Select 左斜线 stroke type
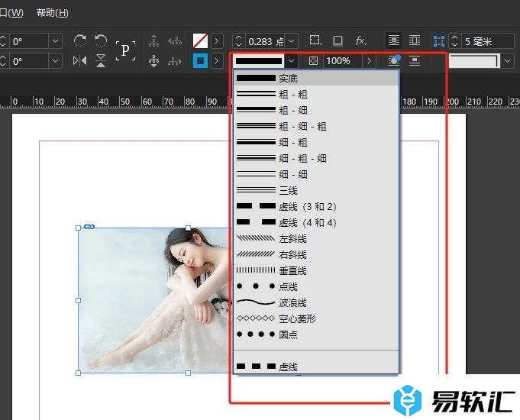The height and width of the screenshot is (420, 520). click(316, 238)
